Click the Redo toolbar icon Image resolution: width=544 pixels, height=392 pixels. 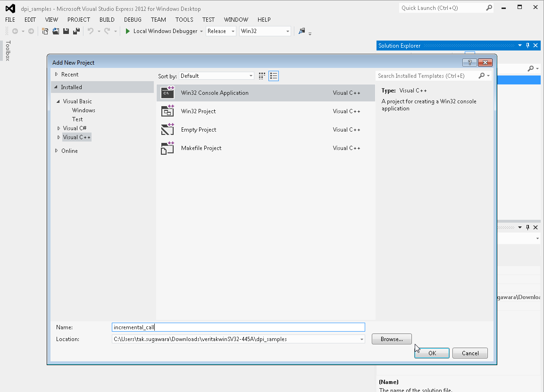pos(107,31)
